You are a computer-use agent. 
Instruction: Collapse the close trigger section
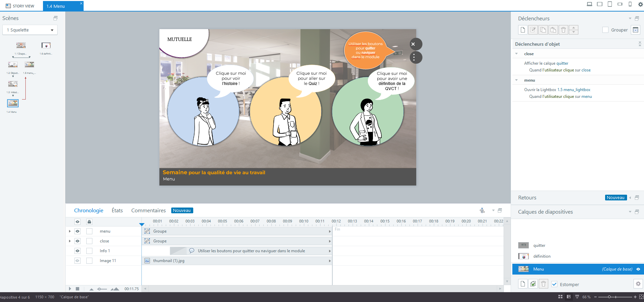tap(516, 54)
